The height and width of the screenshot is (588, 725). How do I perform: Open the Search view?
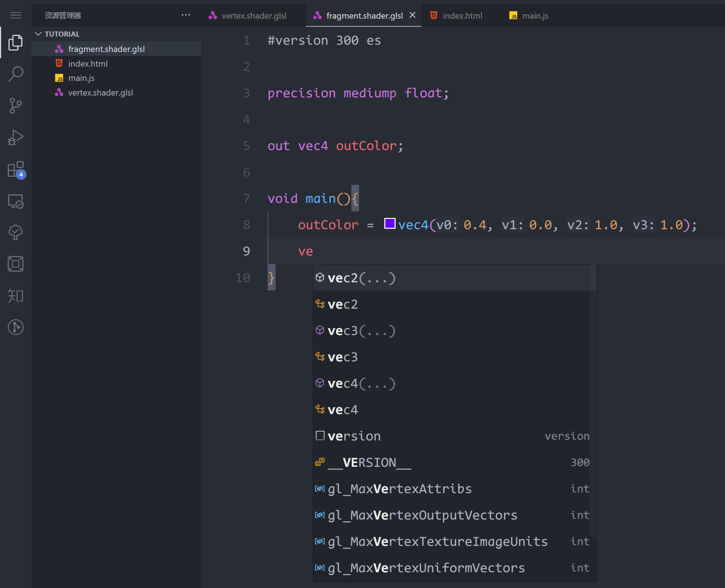click(x=15, y=74)
